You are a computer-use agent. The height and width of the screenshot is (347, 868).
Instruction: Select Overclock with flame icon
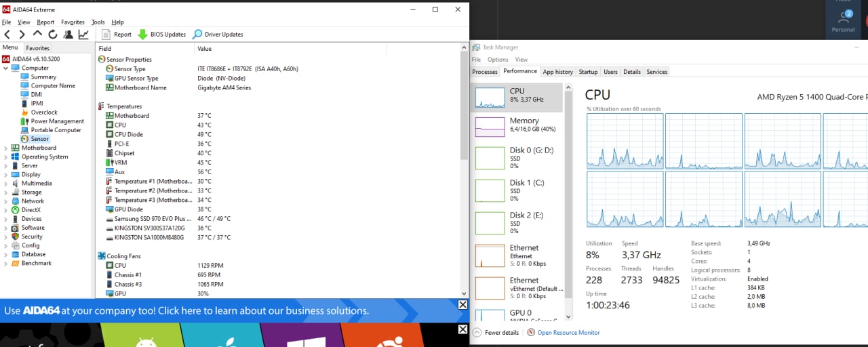(44, 112)
